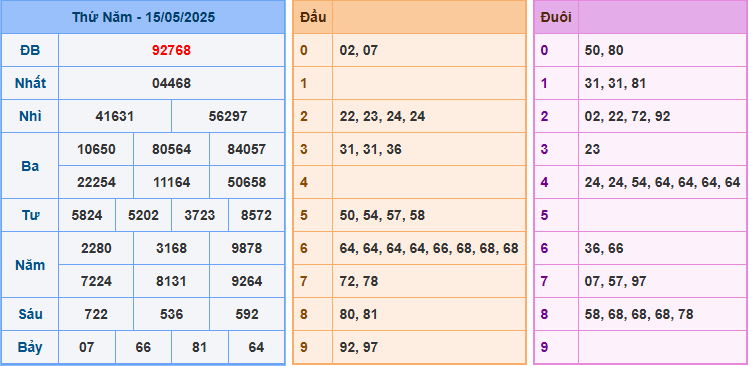
Task: Select the Bảy prize label
Action: pyautogui.click(x=30, y=347)
